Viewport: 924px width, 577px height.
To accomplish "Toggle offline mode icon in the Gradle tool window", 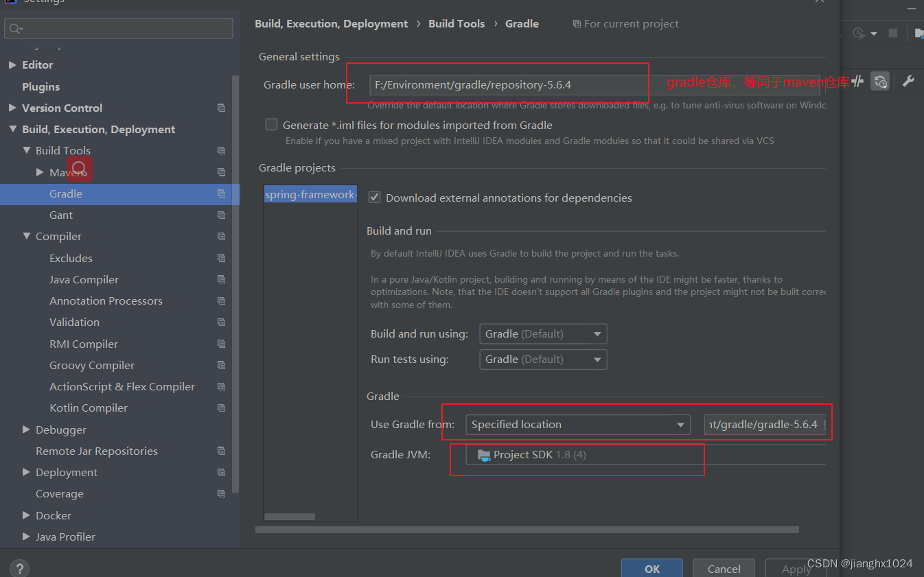I will pos(857,81).
